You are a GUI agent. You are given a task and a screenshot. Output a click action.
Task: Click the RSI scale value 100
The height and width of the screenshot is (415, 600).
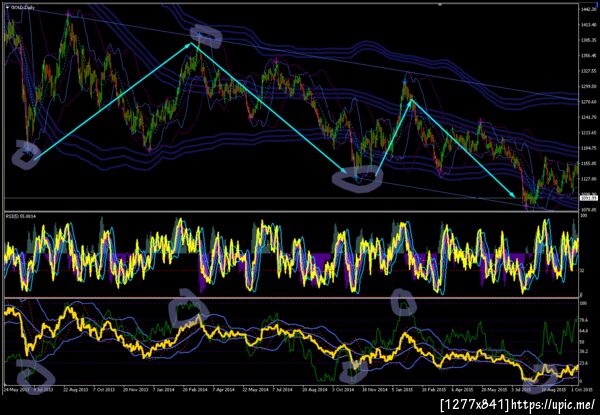click(584, 216)
